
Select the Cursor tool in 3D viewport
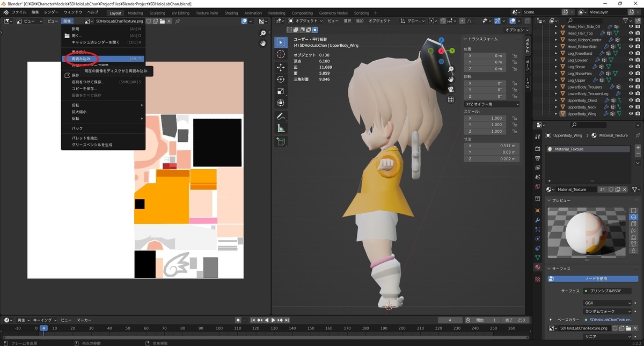pos(281,54)
